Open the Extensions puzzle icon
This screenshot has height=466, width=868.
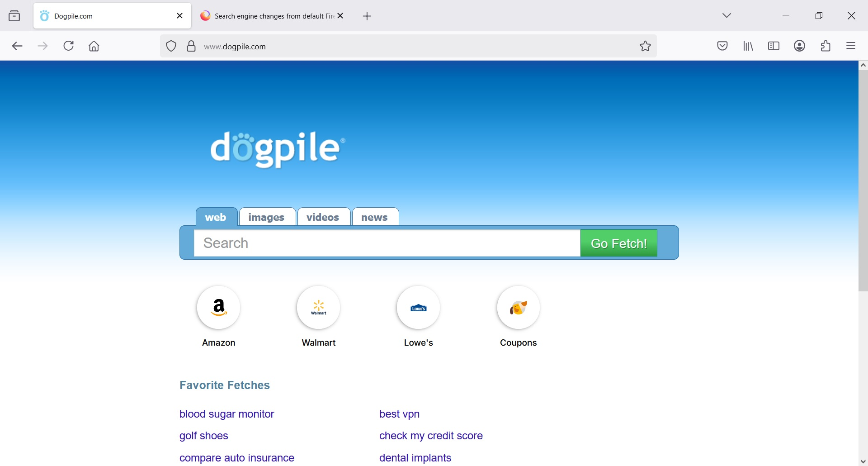pos(826,46)
